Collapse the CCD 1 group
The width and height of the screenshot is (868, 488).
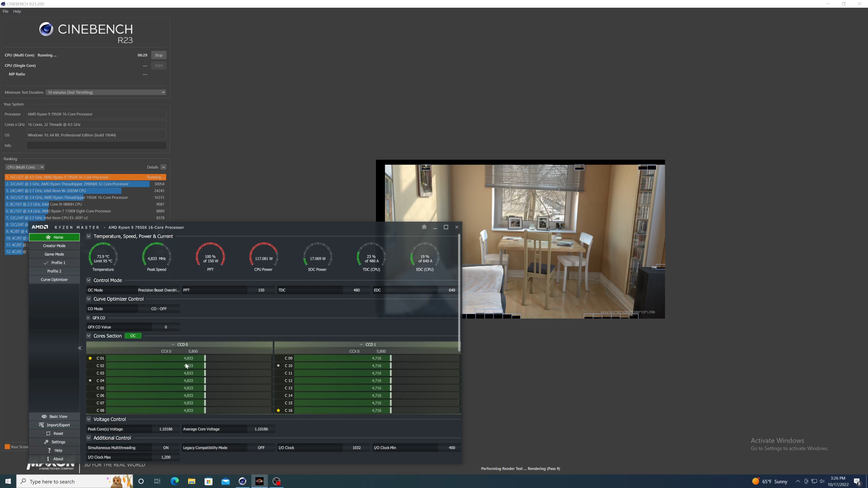[x=361, y=344]
